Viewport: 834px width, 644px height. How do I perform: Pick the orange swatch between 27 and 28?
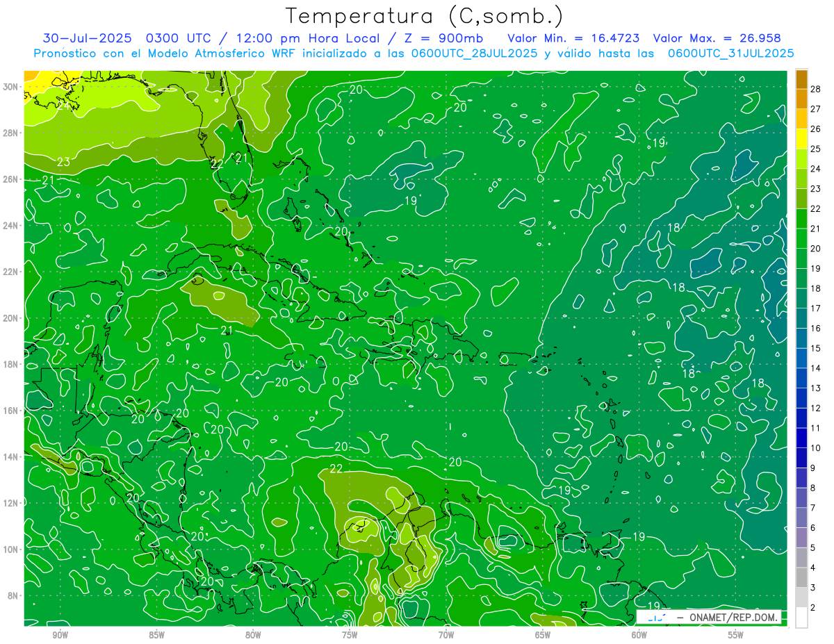[x=801, y=99]
